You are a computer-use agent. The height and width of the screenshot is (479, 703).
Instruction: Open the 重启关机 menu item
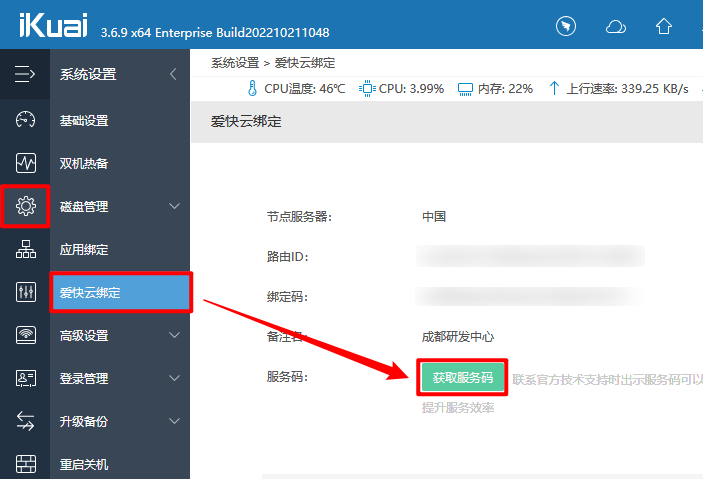(x=119, y=464)
